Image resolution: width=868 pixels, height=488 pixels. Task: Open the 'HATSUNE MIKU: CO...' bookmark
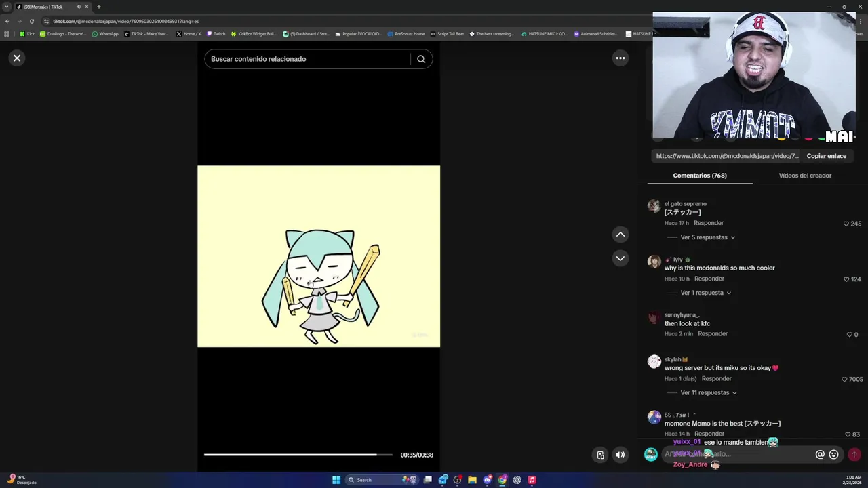(x=544, y=34)
